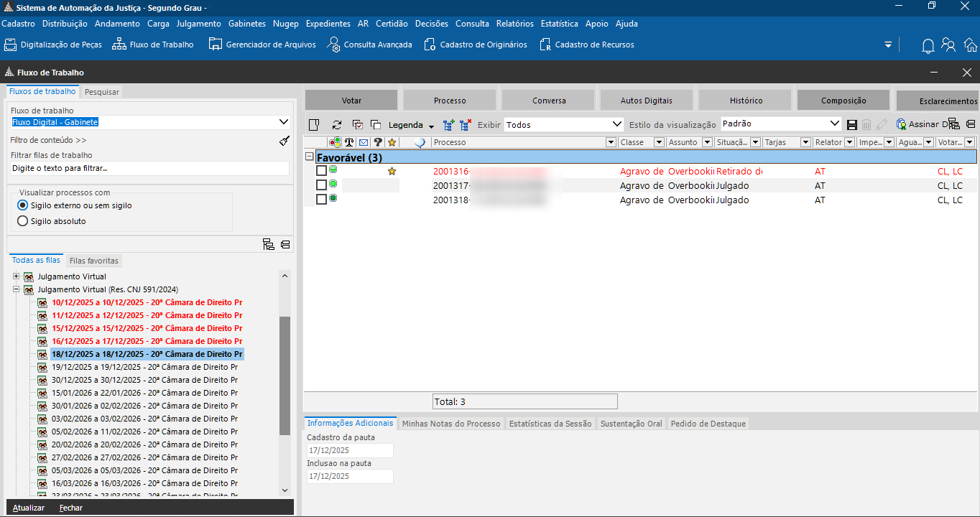The height and width of the screenshot is (517, 980).
Task: Clear content filter with the brush icon
Action: point(285,141)
